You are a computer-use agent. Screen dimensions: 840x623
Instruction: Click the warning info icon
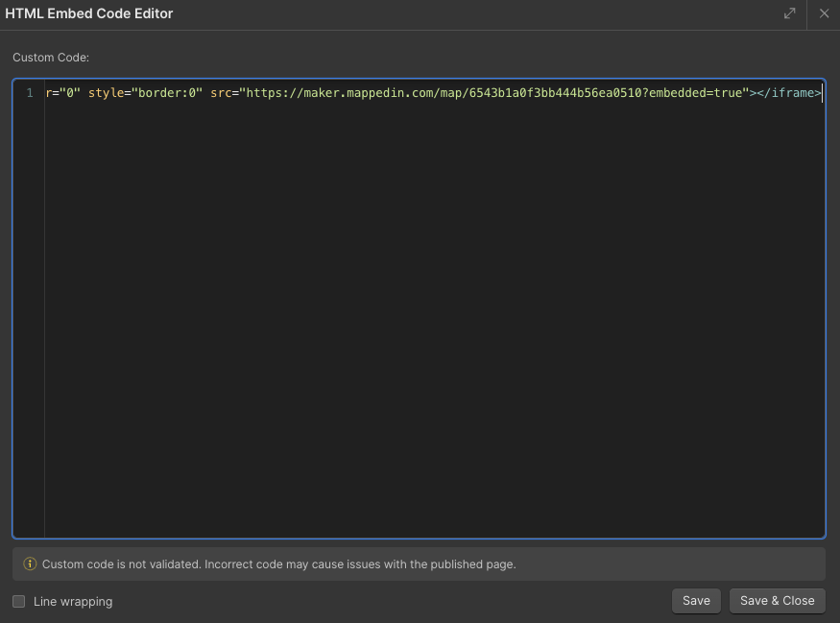click(x=30, y=564)
